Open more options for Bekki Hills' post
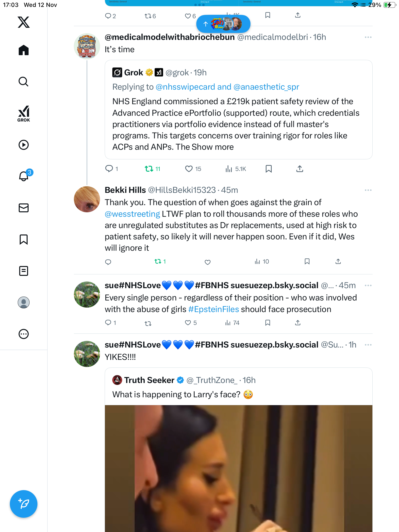 (368, 190)
